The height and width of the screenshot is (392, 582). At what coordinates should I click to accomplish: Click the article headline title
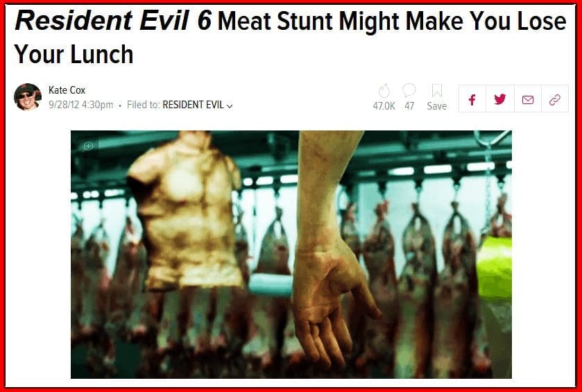coord(290,37)
